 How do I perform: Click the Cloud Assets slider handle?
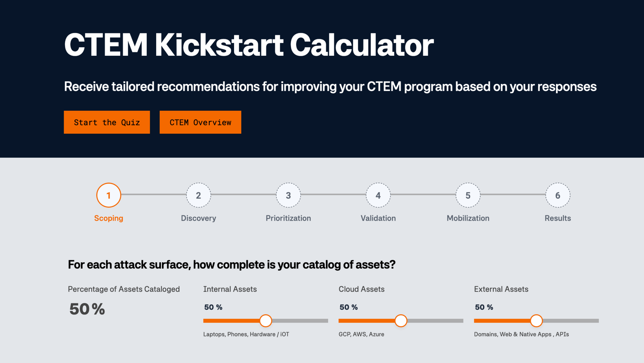401,321
